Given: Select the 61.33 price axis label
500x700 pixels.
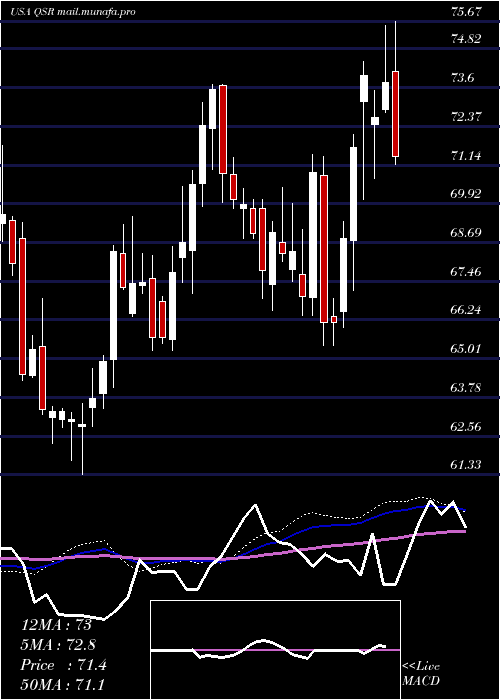Looking at the screenshot, I should [466, 465].
